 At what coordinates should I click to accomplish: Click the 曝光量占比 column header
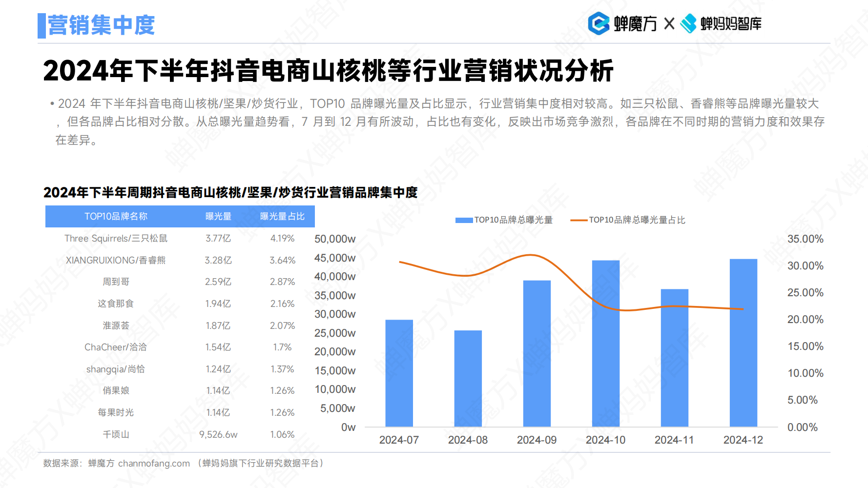[x=282, y=216]
